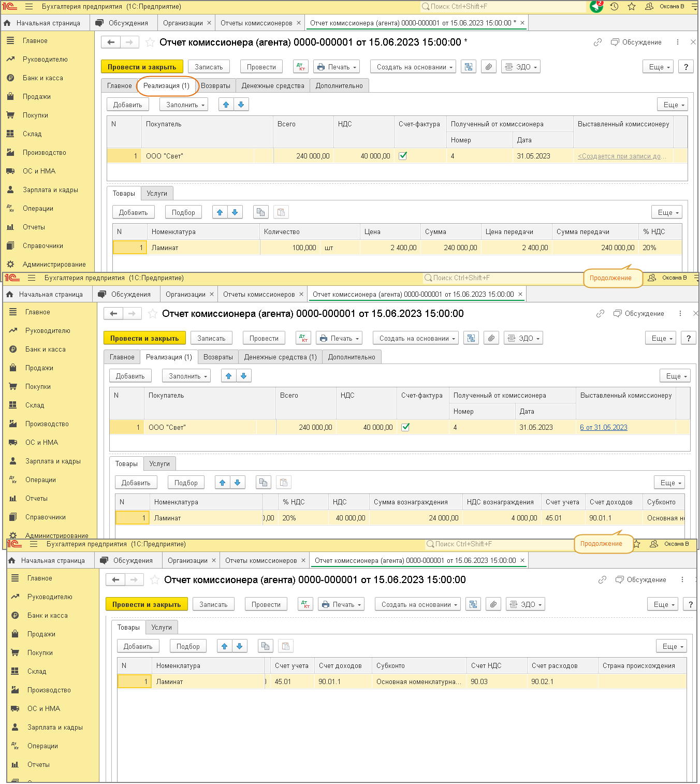700x784 pixels.
Task: Expand Создать на основании dropdown in the bottom window
Action: (418, 604)
